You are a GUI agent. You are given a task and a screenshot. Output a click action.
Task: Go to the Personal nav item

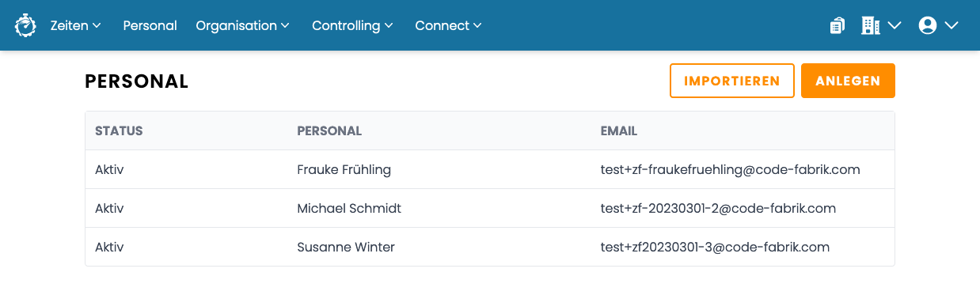150,25
